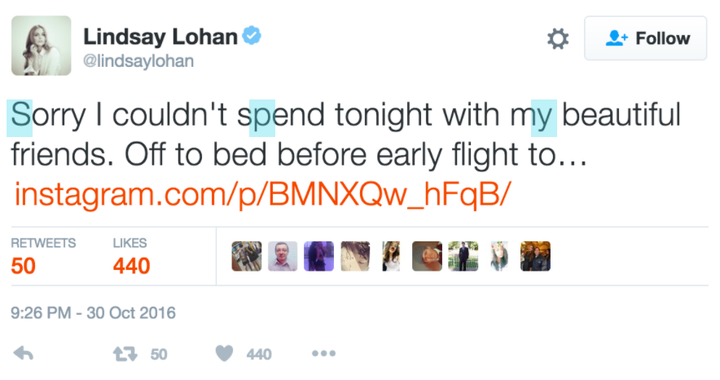Retweet using the retweet arrows icon
This screenshot has width=720, height=380.
click(125, 354)
